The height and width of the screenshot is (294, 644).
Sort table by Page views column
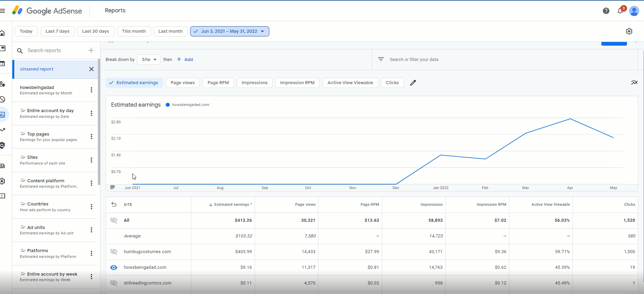coord(305,205)
